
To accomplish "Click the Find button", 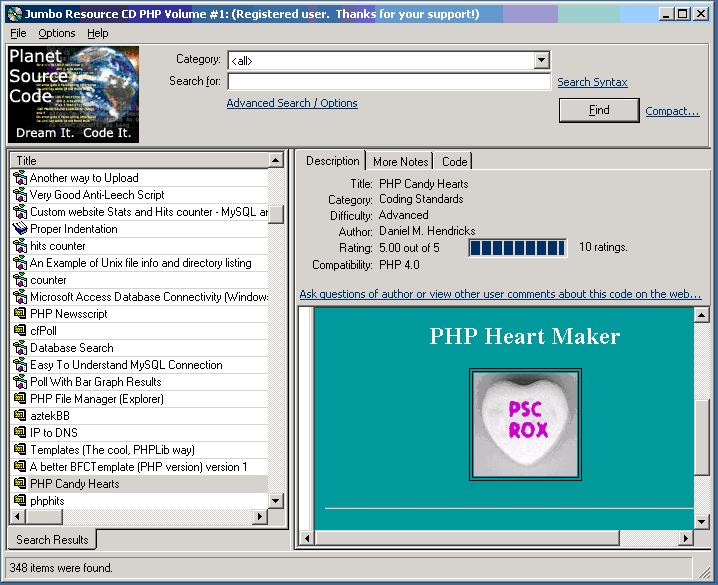I will [x=599, y=110].
